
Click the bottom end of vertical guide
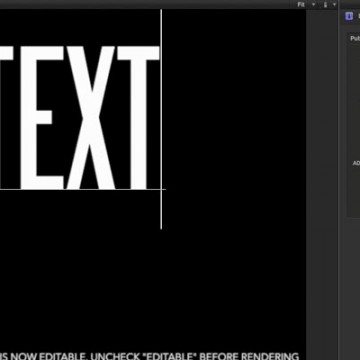point(161,228)
